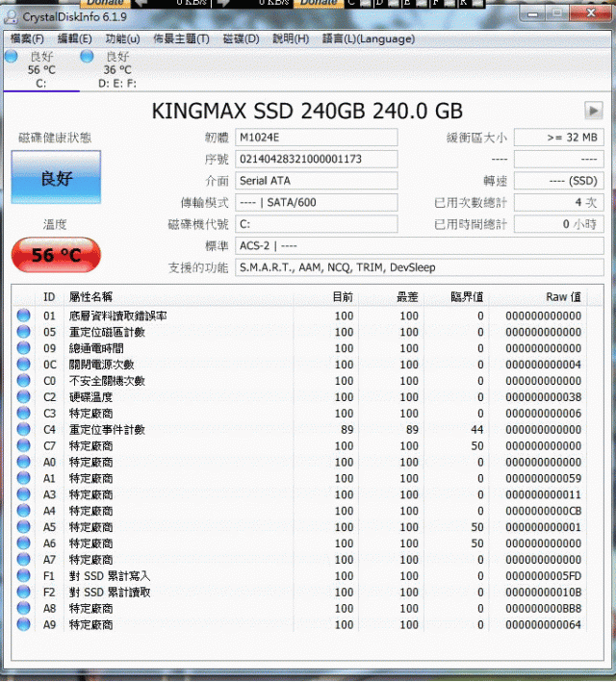Select the C: disk at 56 °C

[40, 70]
